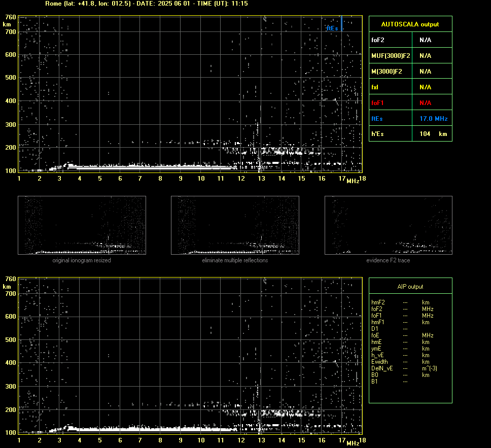Click the N/A value beside MUF(3000)F2
The width and height of the screenshot is (491, 448).
pyautogui.click(x=425, y=56)
